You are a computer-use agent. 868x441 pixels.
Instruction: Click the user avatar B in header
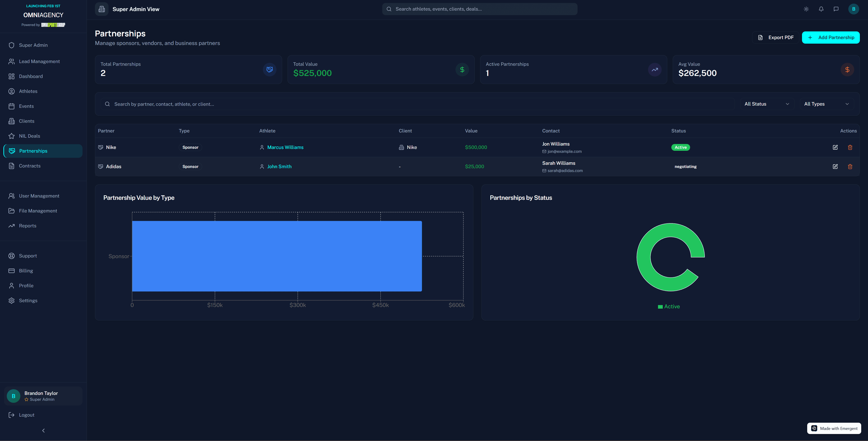pyautogui.click(x=854, y=9)
